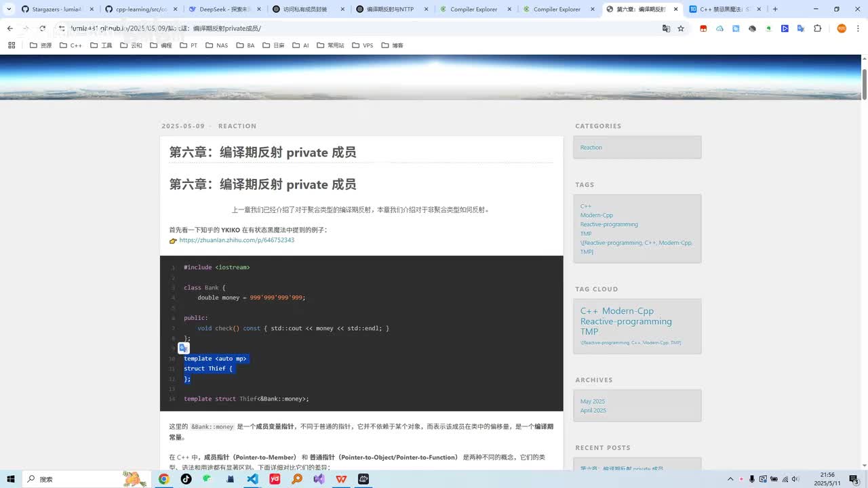Viewport: 868px width, 488px height.
Task: Expand the 编程 bookmark folder
Action: click(x=161, y=45)
